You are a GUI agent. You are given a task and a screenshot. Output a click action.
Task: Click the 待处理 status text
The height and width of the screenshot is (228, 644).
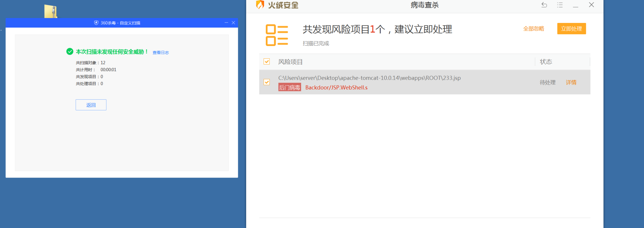[x=547, y=83]
